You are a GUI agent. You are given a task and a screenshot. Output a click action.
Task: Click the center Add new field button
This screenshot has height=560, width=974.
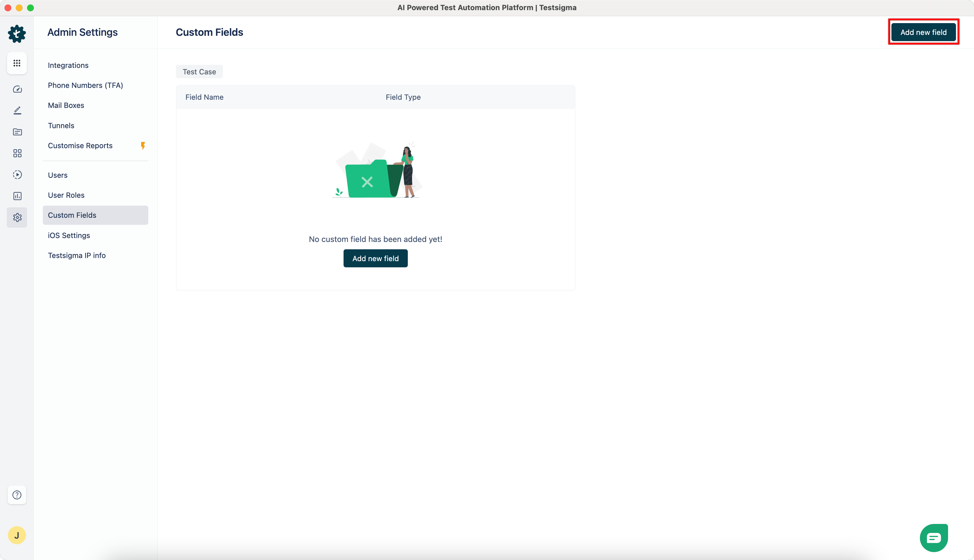375,259
